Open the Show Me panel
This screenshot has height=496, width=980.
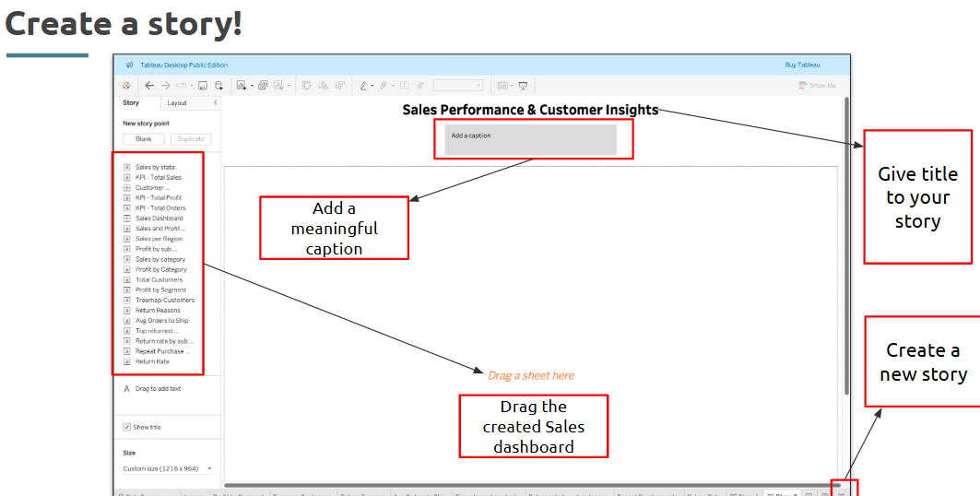[817, 86]
